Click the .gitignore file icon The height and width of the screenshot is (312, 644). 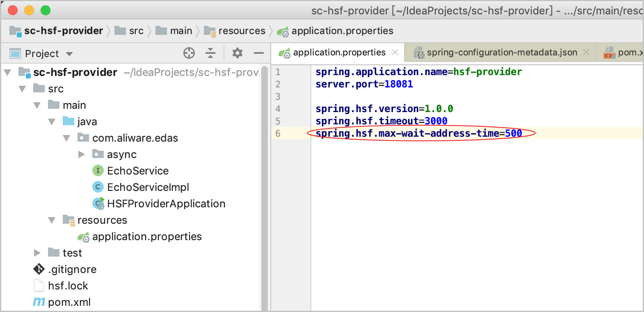tap(39, 269)
